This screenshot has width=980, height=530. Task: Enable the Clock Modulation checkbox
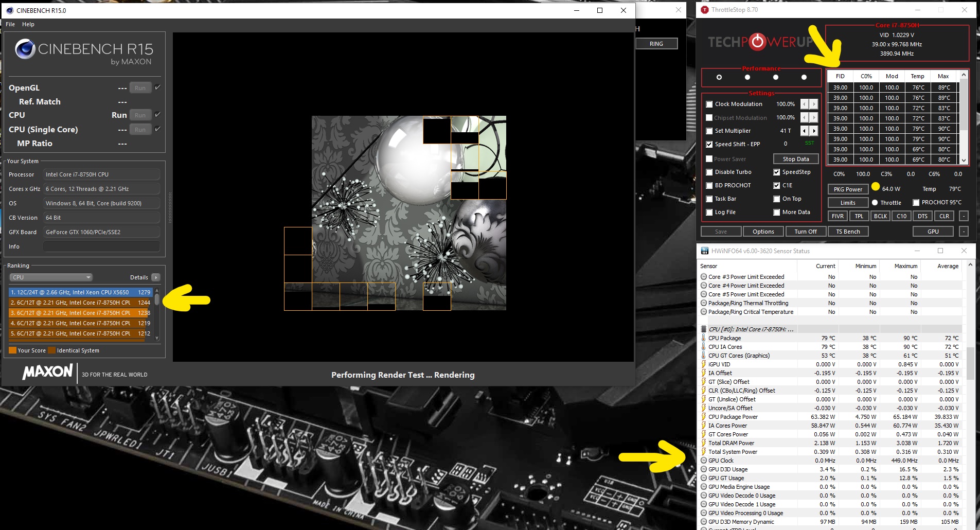(x=709, y=104)
